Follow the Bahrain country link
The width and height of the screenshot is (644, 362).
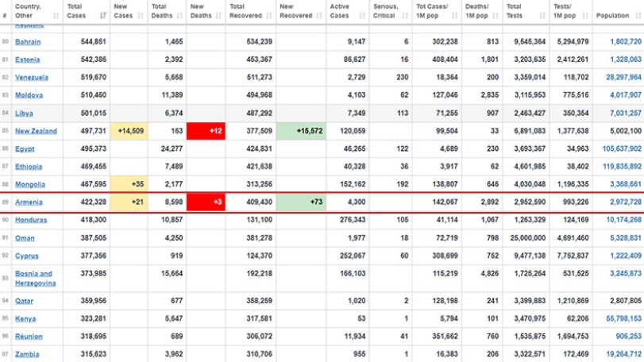(28, 42)
